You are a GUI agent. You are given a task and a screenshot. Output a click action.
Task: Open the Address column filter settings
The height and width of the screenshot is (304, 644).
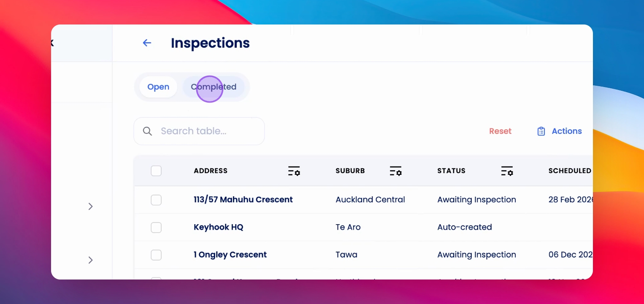coord(294,171)
